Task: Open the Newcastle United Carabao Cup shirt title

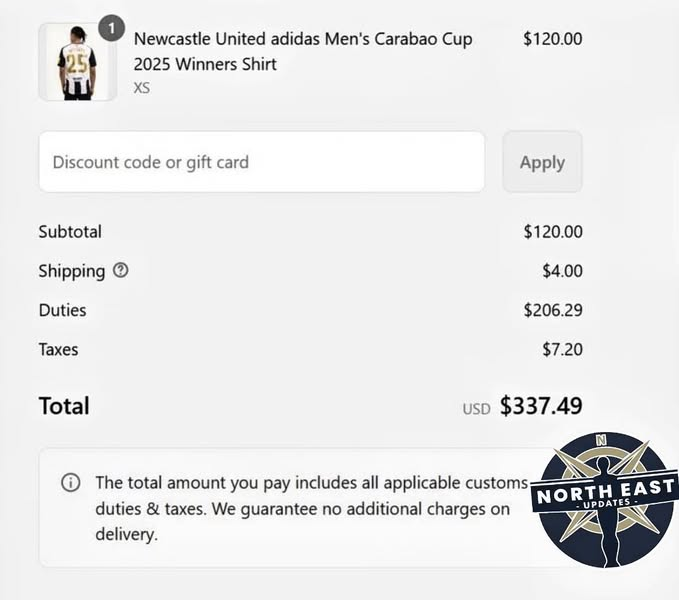Action: coord(303,51)
